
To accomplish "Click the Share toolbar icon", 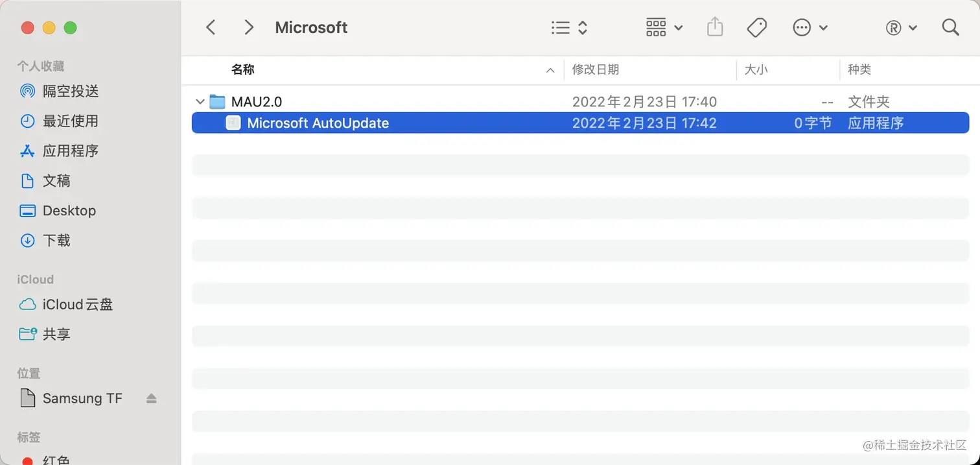I will (x=715, y=27).
